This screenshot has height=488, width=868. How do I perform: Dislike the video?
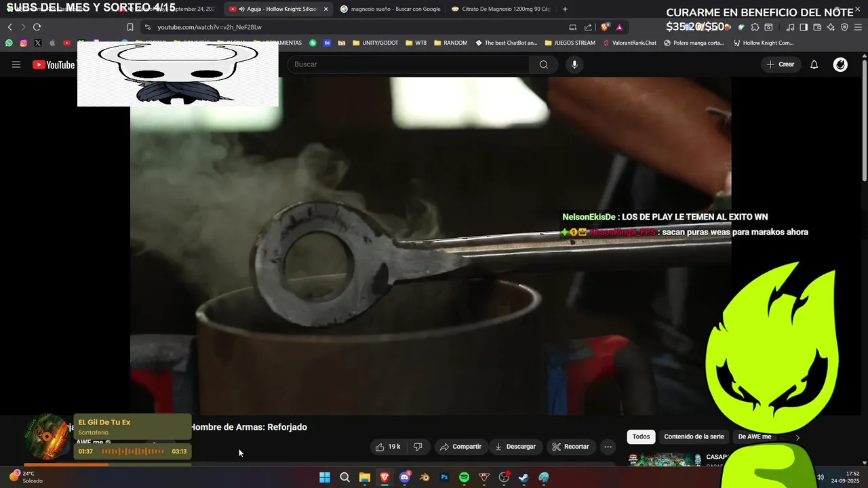coord(418,447)
